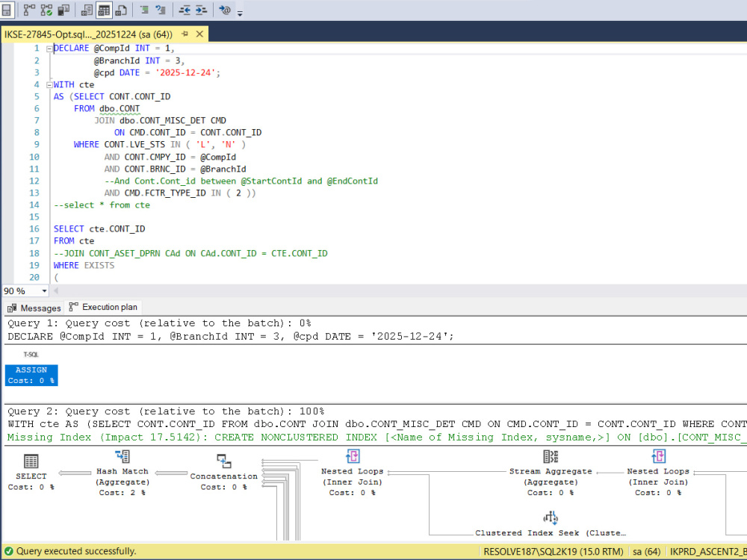Select the Hash Match Aggregate operator
The width and height of the screenshot is (747, 560).
point(123,471)
